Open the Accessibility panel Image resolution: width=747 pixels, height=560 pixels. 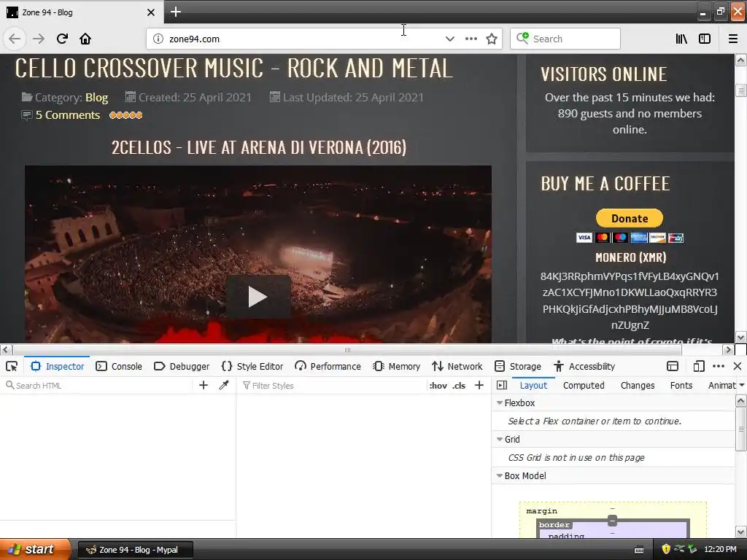point(584,366)
